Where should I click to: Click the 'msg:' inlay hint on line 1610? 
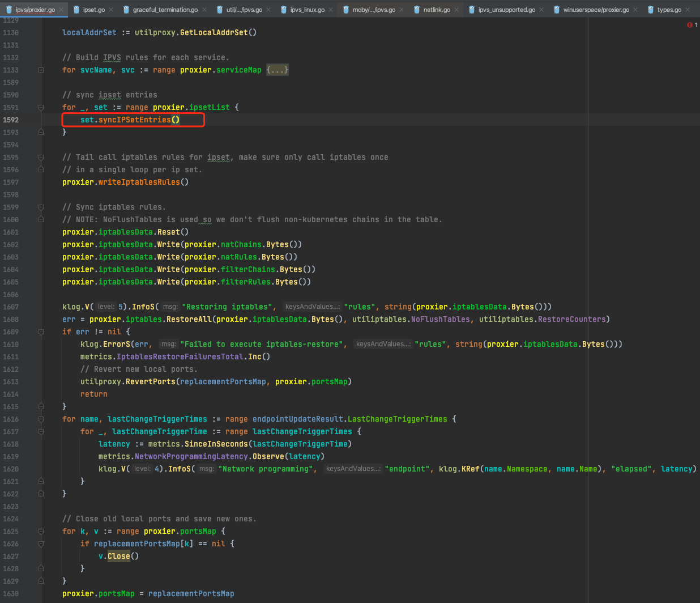click(169, 345)
